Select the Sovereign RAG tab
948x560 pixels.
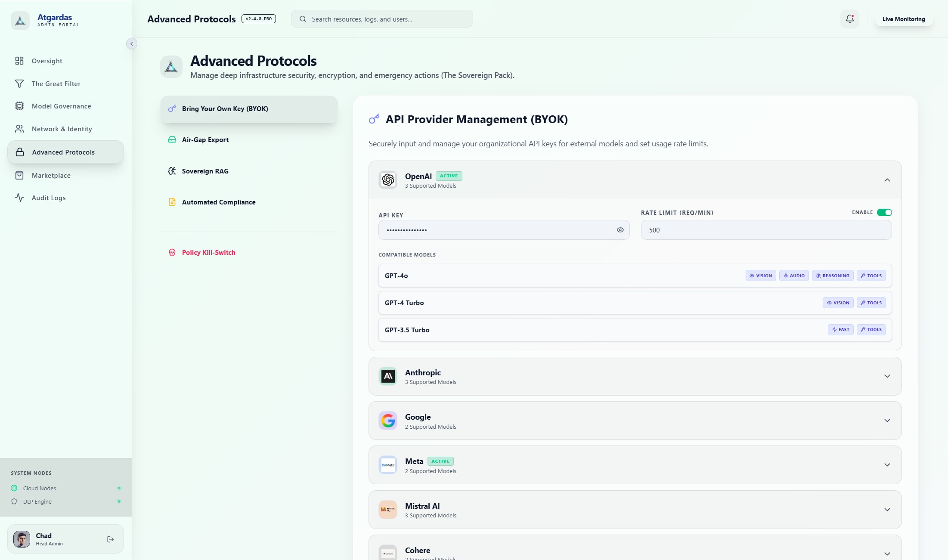[205, 171]
